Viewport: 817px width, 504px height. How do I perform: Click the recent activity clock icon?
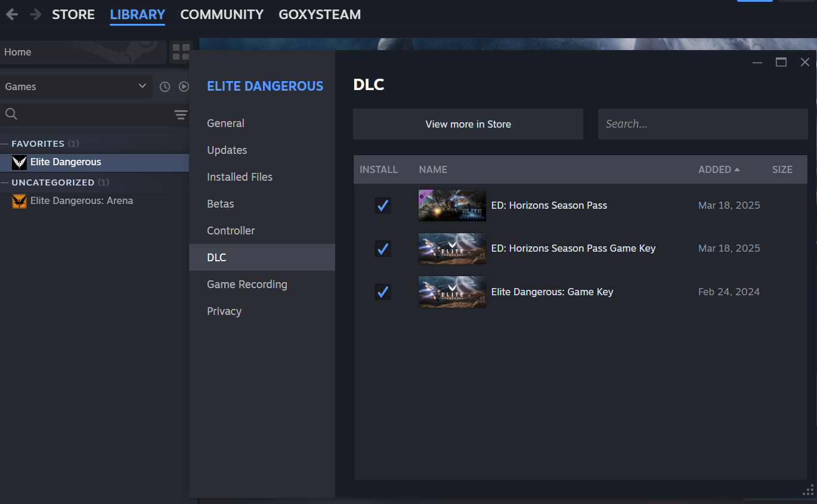[165, 86]
